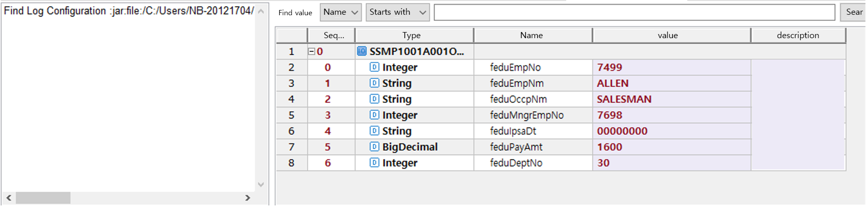This screenshot has height=207, width=868.
Task: Select the value cell 7499
Action: [x=671, y=67]
